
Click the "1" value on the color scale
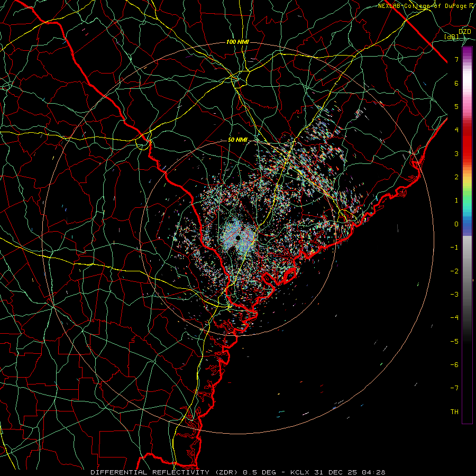(456, 200)
